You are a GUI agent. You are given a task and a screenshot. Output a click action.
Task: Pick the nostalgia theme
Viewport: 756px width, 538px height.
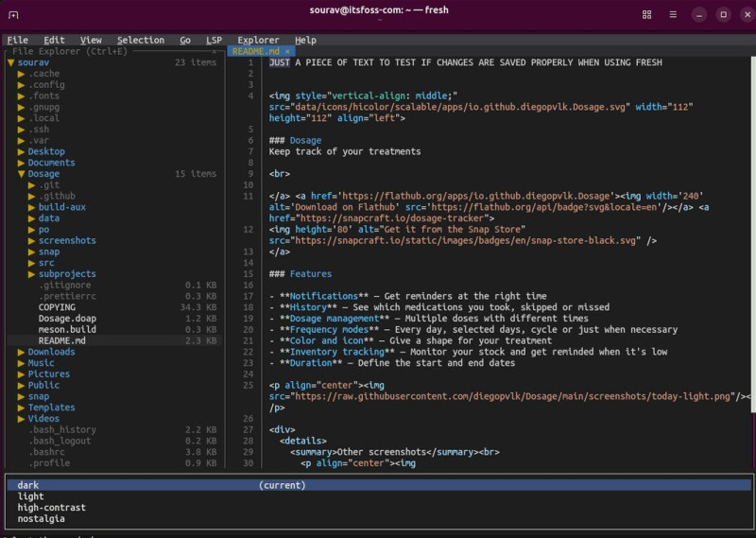tap(41, 519)
